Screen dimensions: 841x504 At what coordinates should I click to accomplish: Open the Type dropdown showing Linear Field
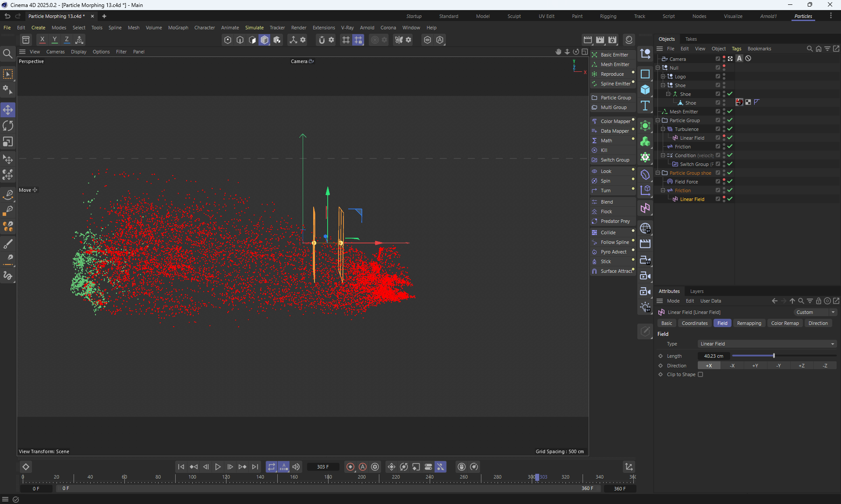[x=767, y=344]
